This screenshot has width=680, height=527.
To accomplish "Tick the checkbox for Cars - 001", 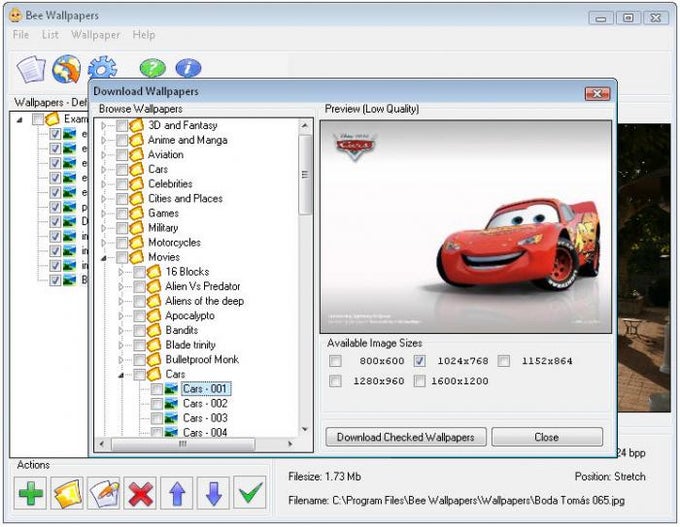I will coord(157,389).
